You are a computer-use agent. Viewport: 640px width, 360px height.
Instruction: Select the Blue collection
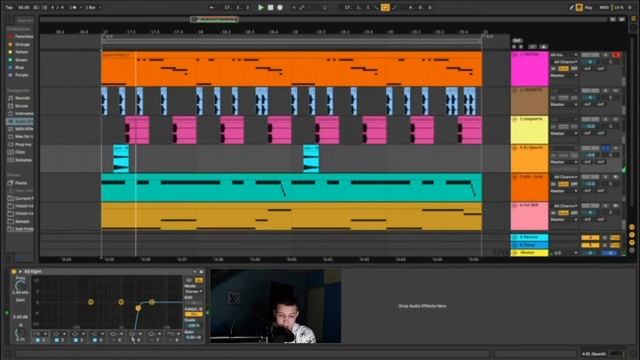tap(20, 68)
